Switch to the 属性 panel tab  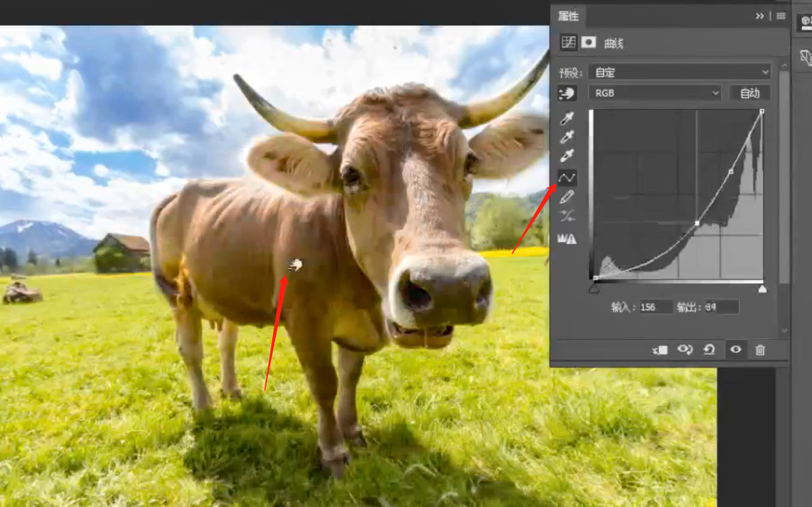click(x=568, y=16)
